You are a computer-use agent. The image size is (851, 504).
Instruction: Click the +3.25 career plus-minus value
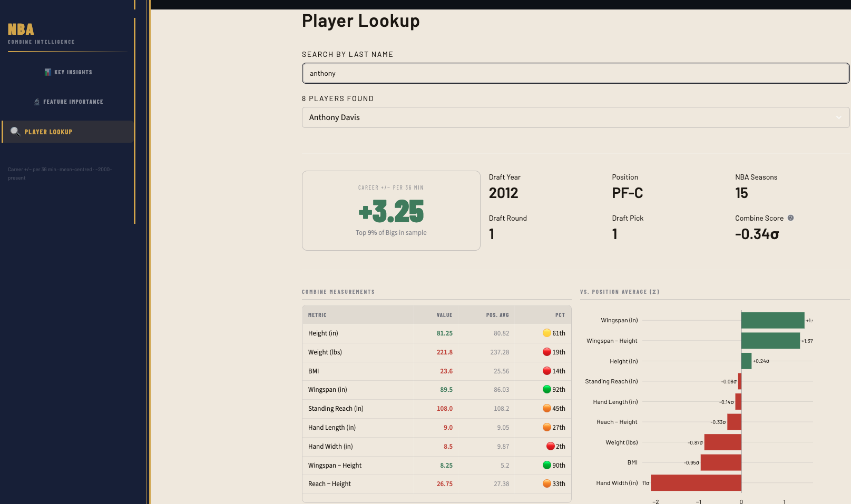[x=391, y=211]
